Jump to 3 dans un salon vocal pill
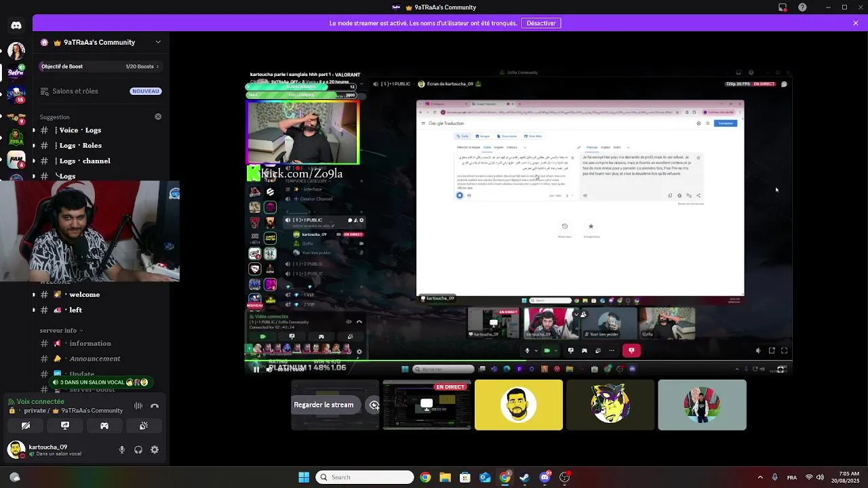This screenshot has height=488, width=868. [102, 382]
